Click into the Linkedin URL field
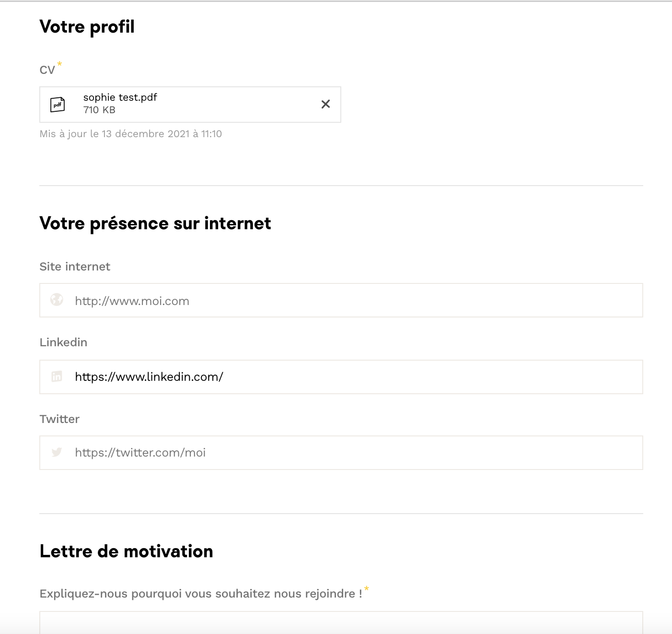 (355, 377)
